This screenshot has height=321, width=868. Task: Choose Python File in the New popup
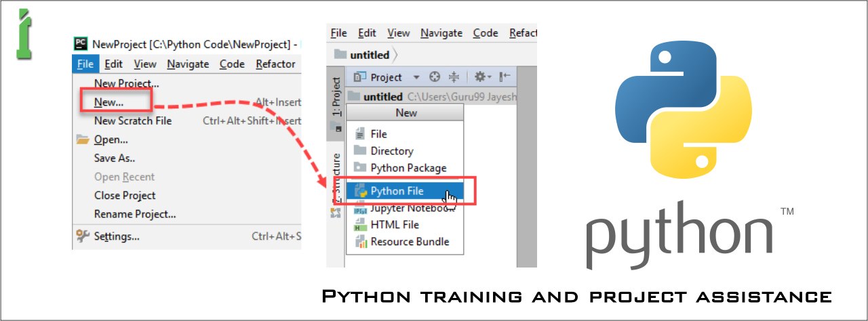point(405,191)
